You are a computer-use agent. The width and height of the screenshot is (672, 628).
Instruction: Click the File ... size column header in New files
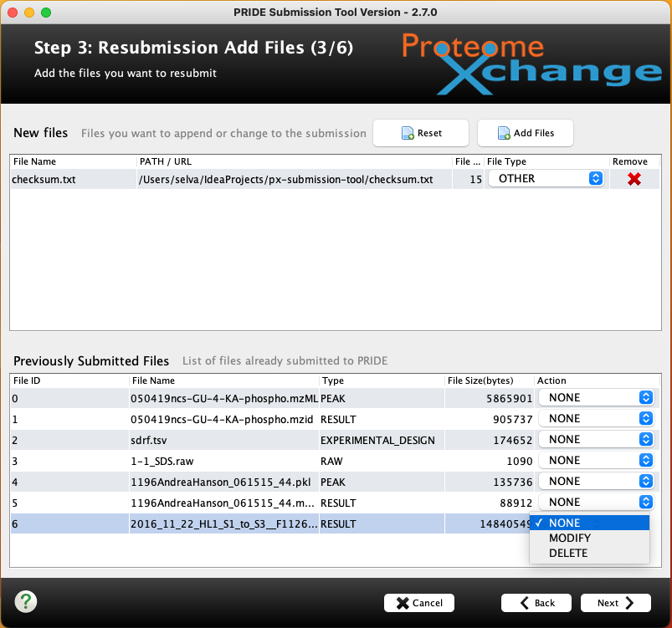coord(468,161)
